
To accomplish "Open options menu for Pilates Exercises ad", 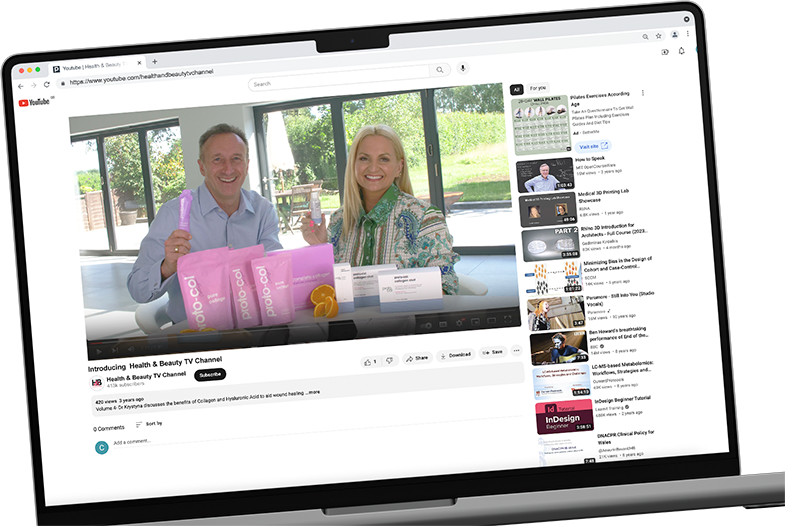I will click(x=643, y=93).
